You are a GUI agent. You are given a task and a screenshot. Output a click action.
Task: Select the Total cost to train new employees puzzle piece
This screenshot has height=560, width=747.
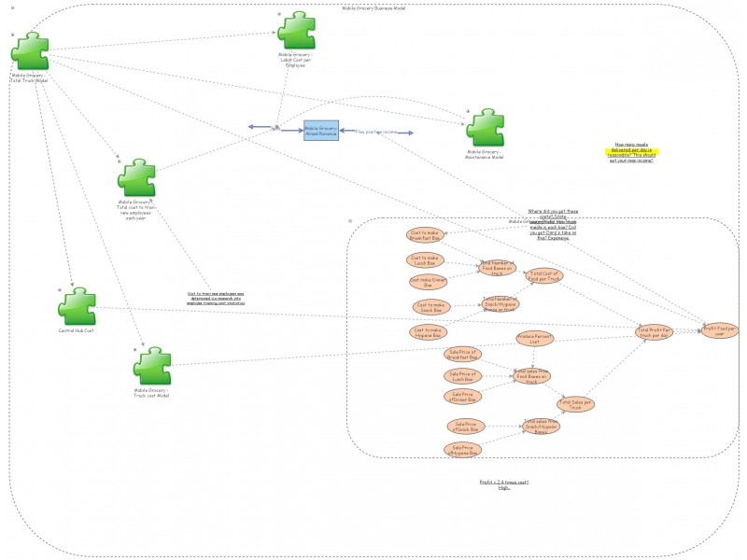pos(136,177)
